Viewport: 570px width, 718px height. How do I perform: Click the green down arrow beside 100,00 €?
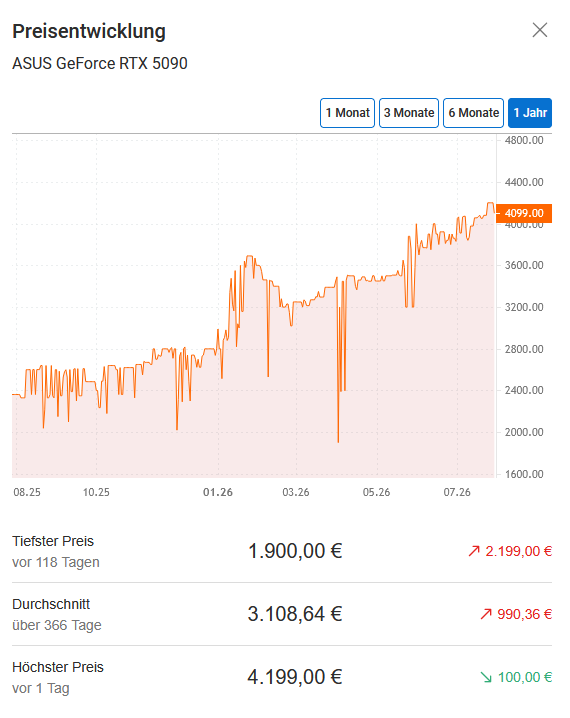tap(486, 677)
